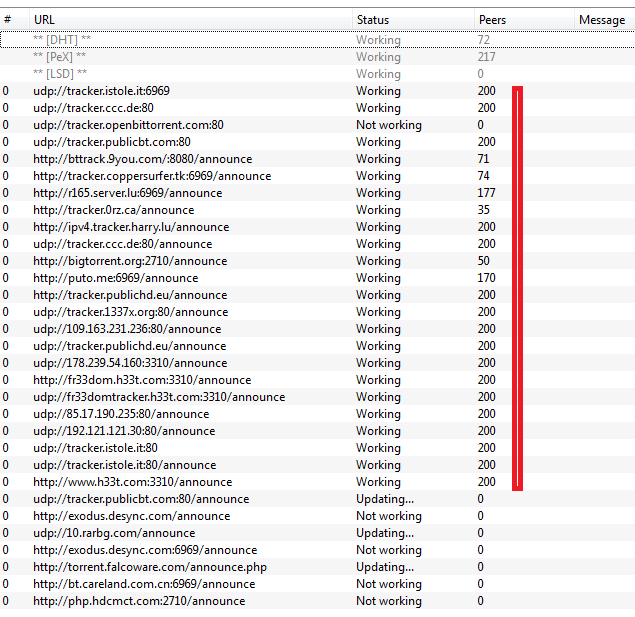This screenshot has height=617, width=635.
Task: Select the ** [DHT] ** row
Action: [318, 40]
